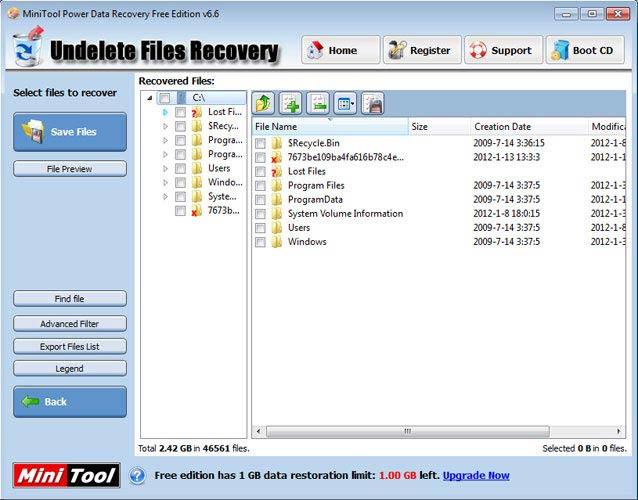Open the Home page

point(341,50)
